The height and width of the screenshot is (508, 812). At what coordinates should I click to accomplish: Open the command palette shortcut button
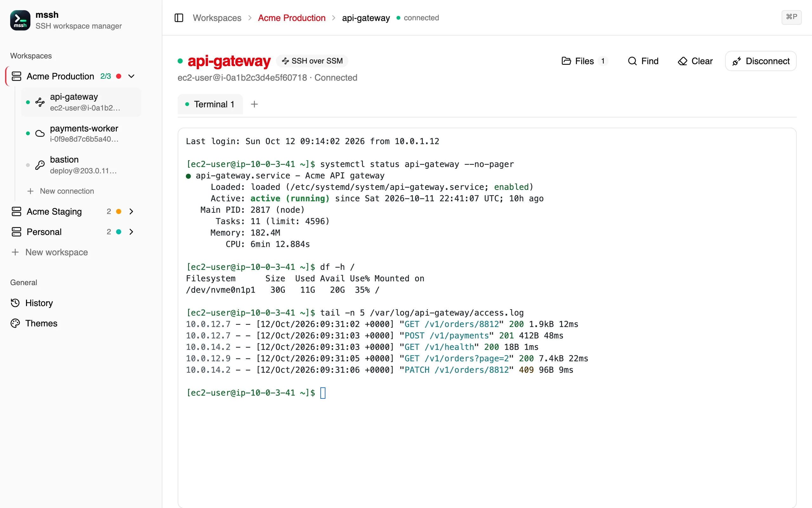pyautogui.click(x=791, y=17)
